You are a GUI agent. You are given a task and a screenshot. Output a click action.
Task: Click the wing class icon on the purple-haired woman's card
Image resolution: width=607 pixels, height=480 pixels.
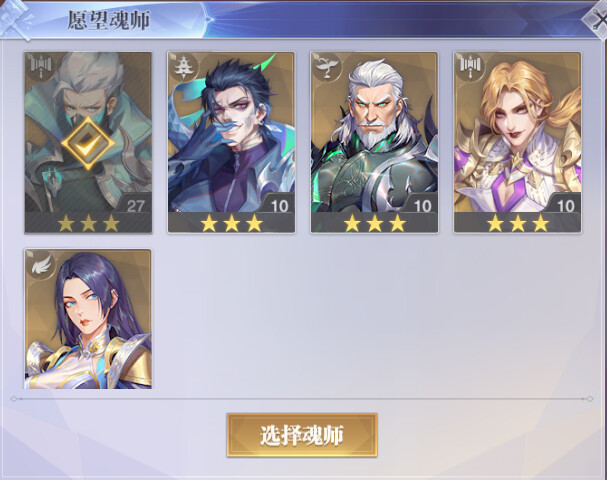(41, 264)
